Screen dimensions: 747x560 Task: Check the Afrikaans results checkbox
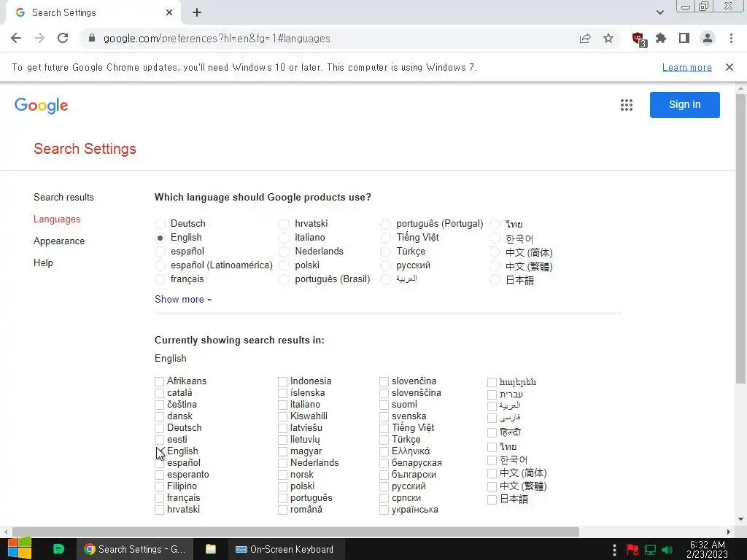159,381
